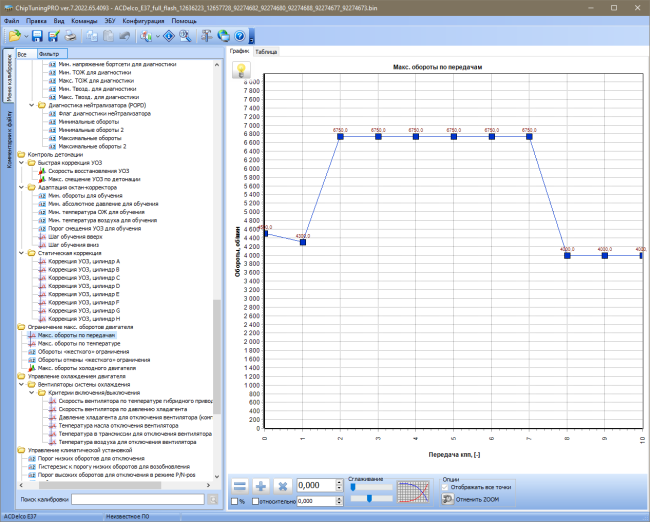Open Меню калибровок side tab
This screenshot has width=650, height=522.
coord(9,77)
